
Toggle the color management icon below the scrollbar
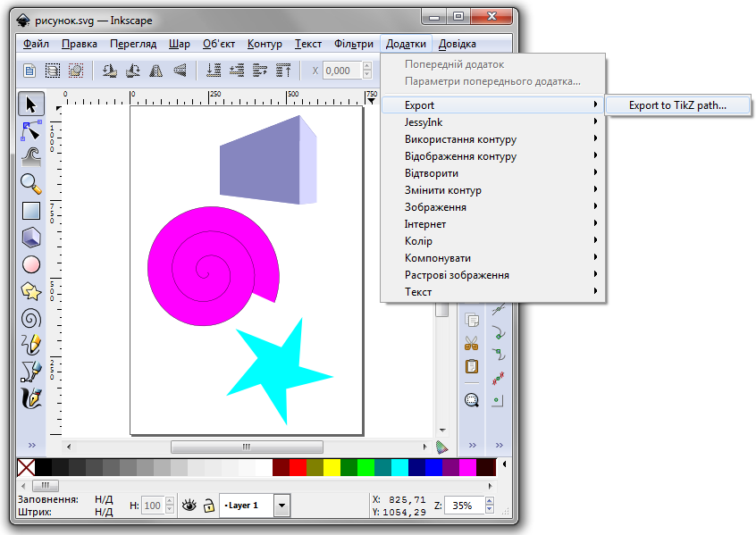tap(441, 447)
